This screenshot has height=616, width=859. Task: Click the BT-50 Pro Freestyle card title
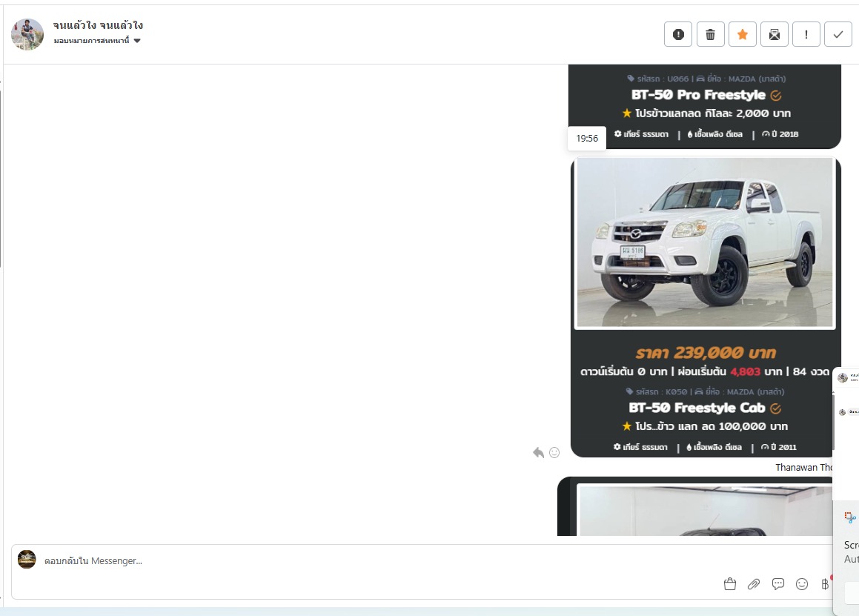[x=698, y=95]
